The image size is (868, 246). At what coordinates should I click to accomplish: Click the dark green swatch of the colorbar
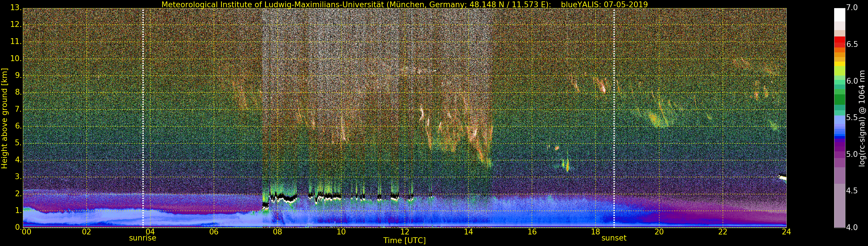pos(839,99)
